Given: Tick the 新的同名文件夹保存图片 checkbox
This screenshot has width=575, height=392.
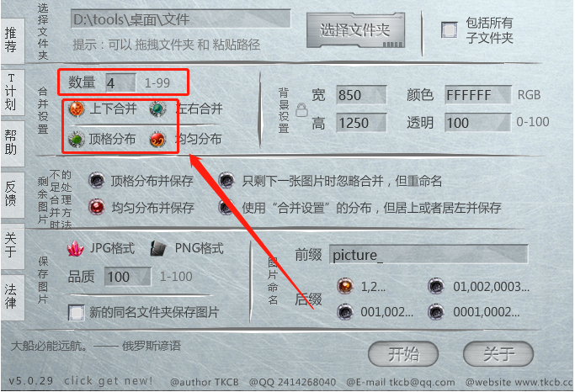Looking at the screenshot, I should click(77, 312).
